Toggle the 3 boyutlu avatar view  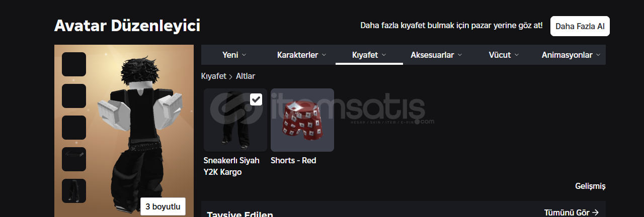pyautogui.click(x=163, y=206)
